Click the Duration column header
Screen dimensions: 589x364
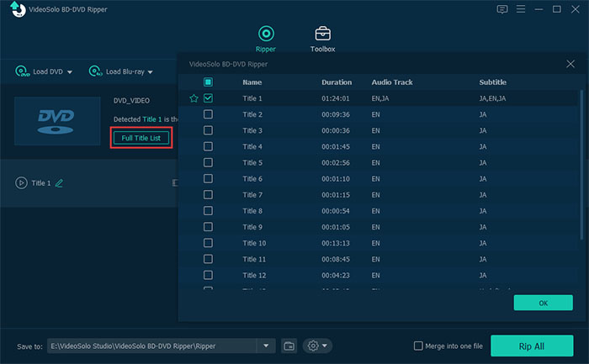pos(337,82)
